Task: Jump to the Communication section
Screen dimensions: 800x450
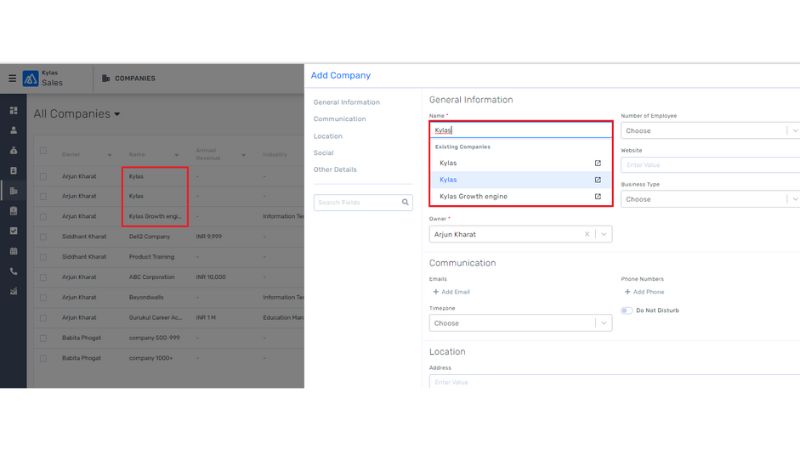Action: tap(339, 119)
